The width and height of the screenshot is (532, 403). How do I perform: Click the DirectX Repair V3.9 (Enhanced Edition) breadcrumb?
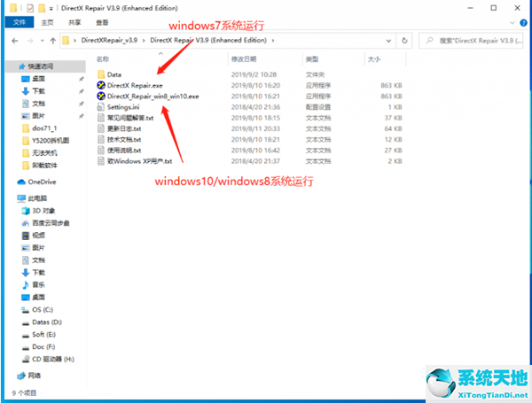[208, 41]
